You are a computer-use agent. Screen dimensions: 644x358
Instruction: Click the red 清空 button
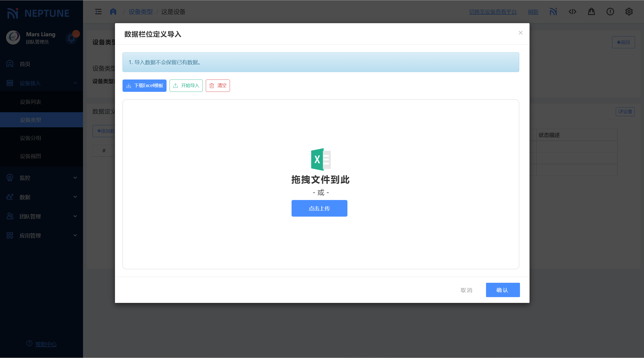point(218,86)
